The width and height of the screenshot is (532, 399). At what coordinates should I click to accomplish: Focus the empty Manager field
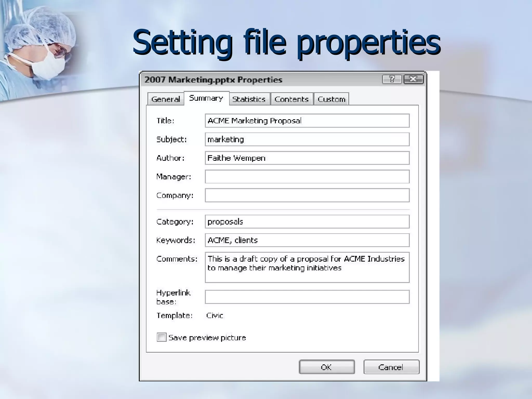(307, 177)
